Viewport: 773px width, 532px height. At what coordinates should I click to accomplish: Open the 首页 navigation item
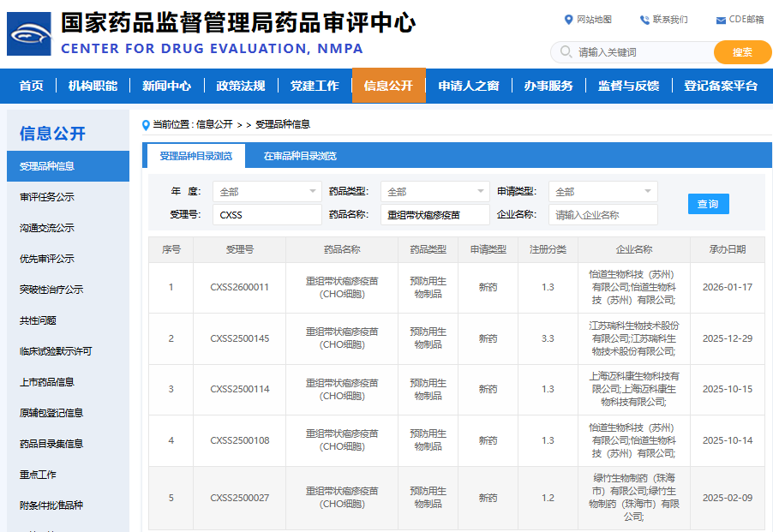click(x=31, y=86)
